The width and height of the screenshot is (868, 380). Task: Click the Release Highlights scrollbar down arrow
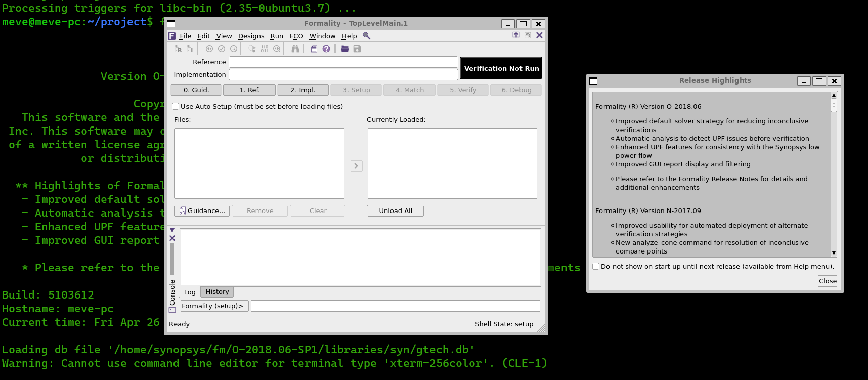[834, 253]
